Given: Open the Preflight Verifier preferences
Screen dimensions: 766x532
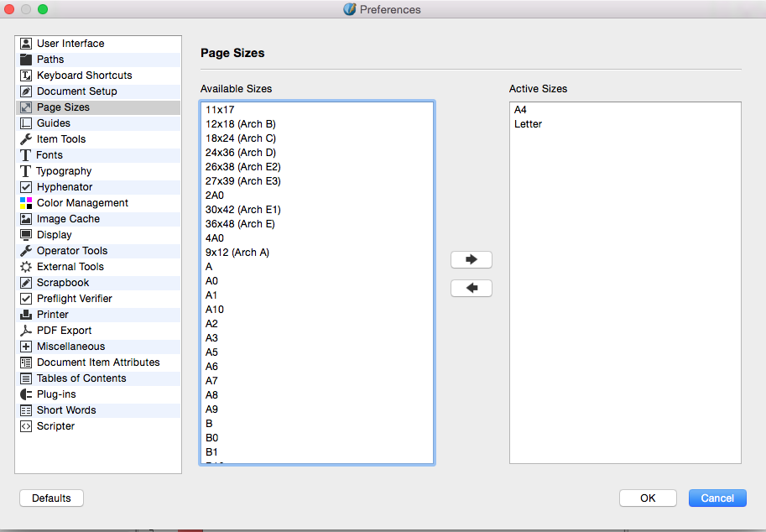Looking at the screenshot, I should point(74,299).
